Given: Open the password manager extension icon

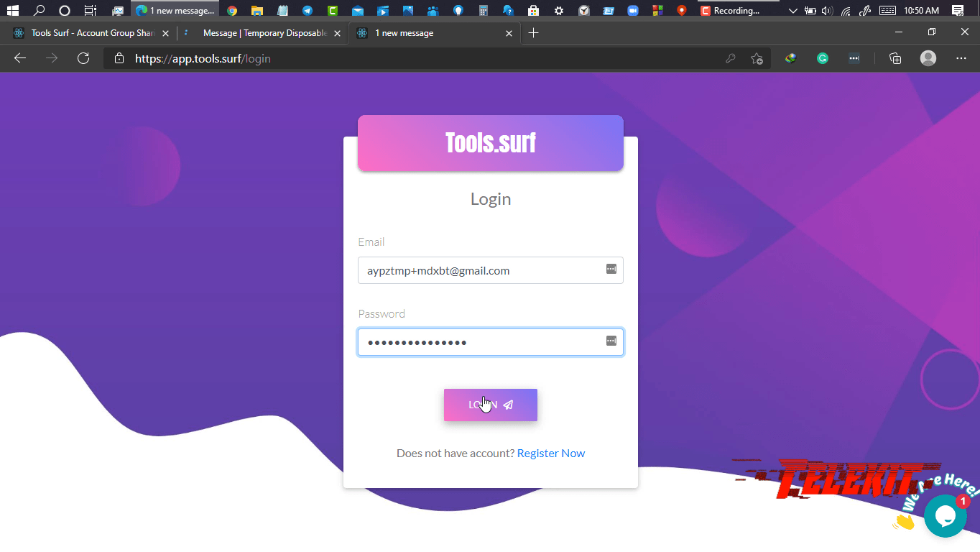Looking at the screenshot, I should click(854, 59).
